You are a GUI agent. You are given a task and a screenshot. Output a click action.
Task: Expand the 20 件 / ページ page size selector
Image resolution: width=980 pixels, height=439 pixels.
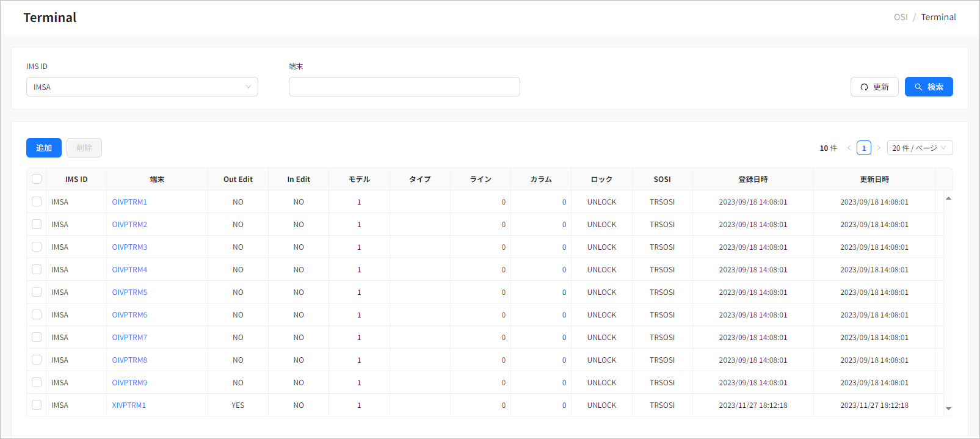click(919, 148)
